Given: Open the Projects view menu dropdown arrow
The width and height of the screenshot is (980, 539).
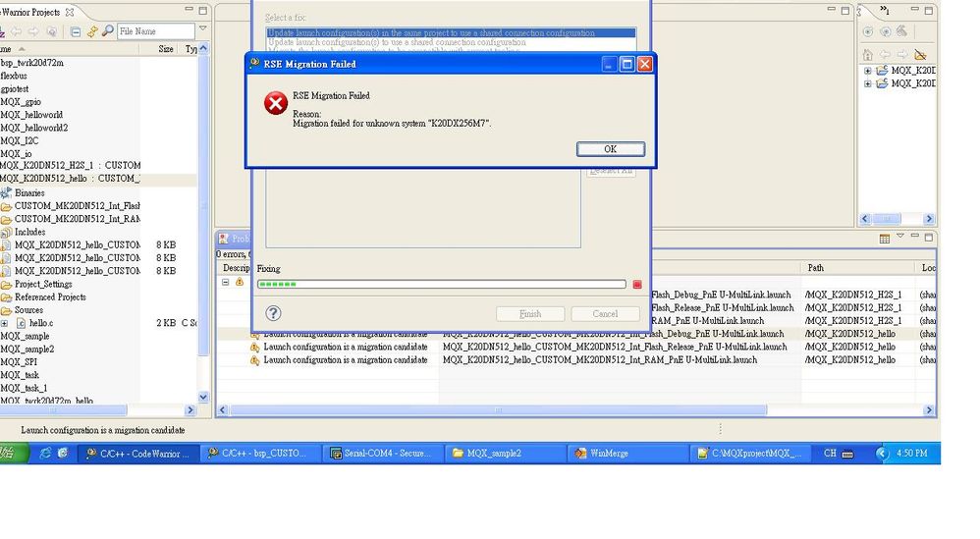Looking at the screenshot, I should click(x=202, y=28).
